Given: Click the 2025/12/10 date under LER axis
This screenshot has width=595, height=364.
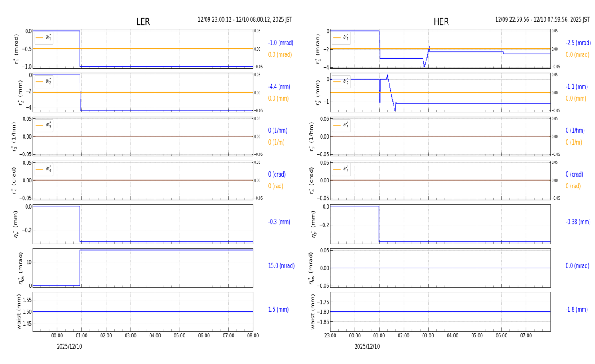Looking at the screenshot, I should pyautogui.click(x=70, y=347).
